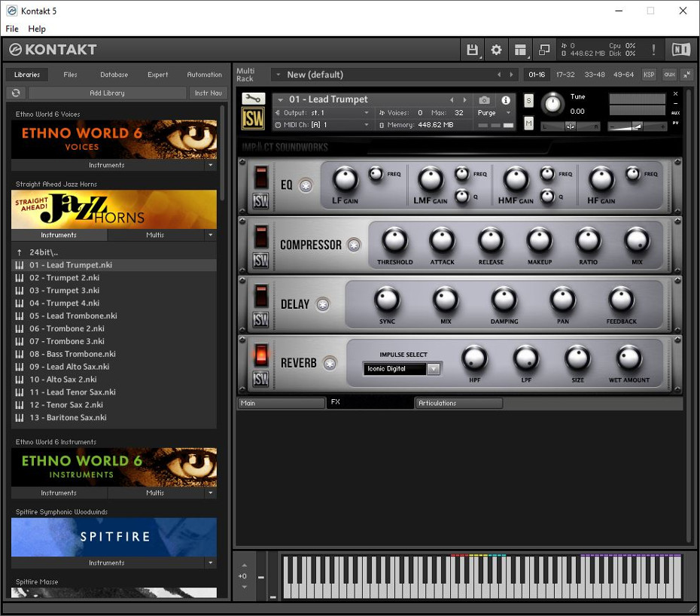This screenshot has height=616, width=700.
Task: Click the Ethno World 6 Instruments banner
Action: pos(114,467)
